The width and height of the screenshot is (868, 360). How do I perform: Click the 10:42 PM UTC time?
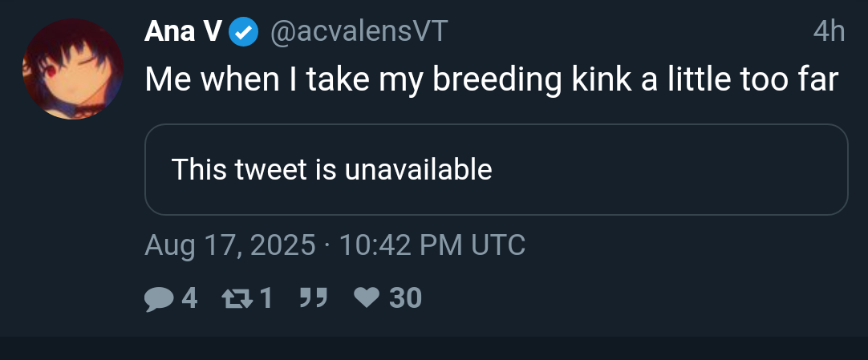(432, 245)
